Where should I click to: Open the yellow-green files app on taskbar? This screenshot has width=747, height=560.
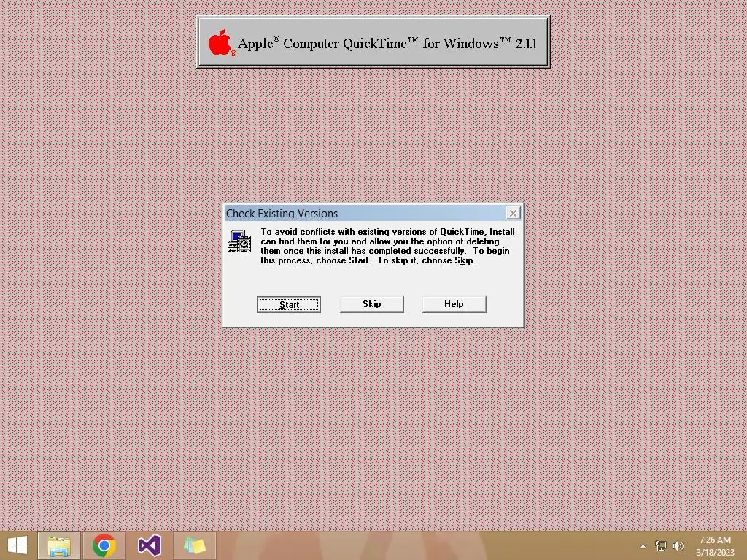194,545
